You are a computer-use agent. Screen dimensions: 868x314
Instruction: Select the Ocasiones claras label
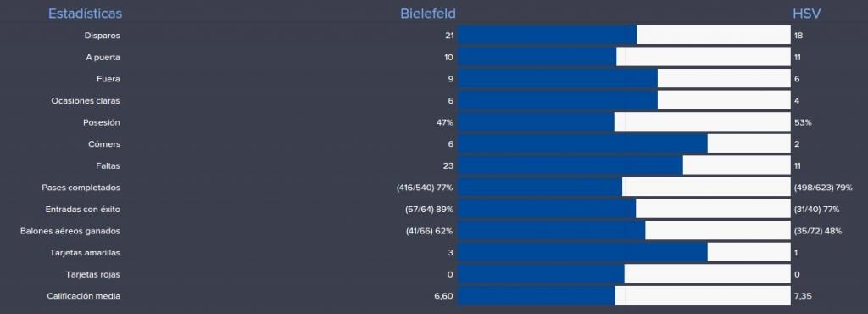(x=86, y=101)
